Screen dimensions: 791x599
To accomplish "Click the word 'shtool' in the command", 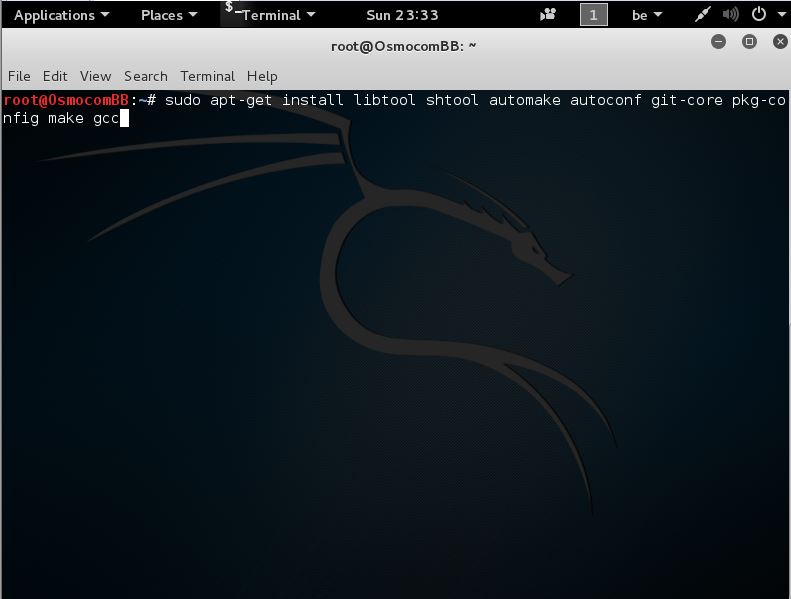I will point(452,100).
